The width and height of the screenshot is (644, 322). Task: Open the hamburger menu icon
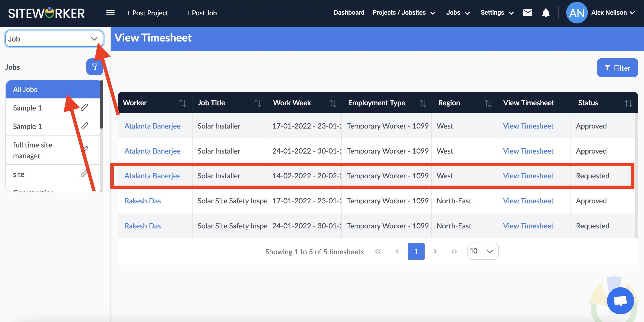[110, 13]
